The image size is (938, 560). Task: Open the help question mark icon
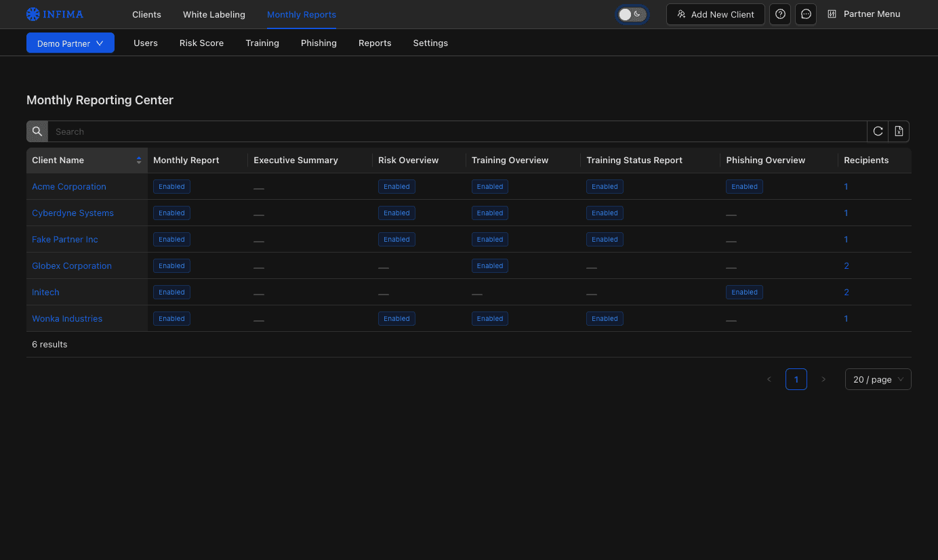coord(780,14)
